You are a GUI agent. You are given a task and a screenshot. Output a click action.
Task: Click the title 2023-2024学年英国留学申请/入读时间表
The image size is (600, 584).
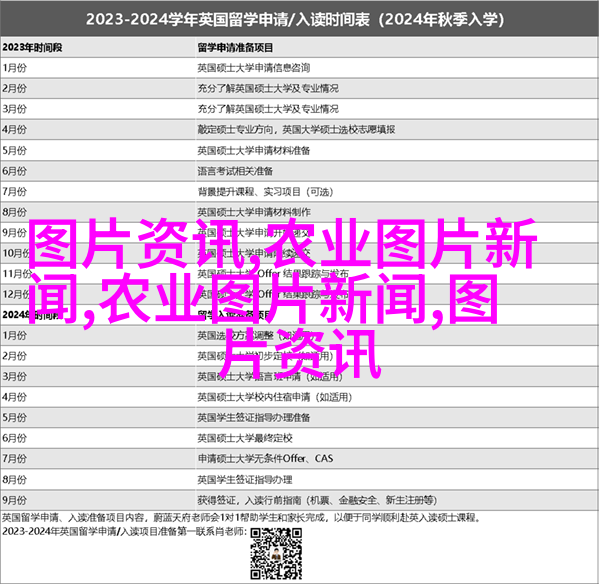[294, 20]
